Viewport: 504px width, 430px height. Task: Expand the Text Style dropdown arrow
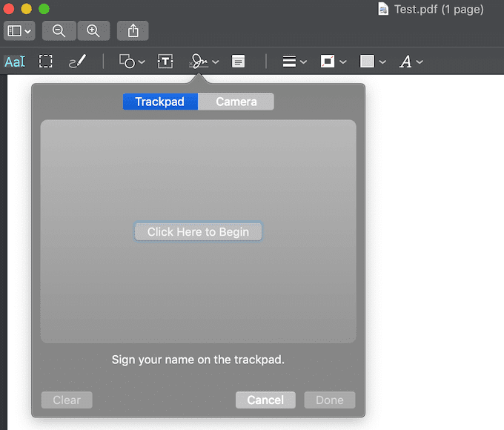pos(420,62)
